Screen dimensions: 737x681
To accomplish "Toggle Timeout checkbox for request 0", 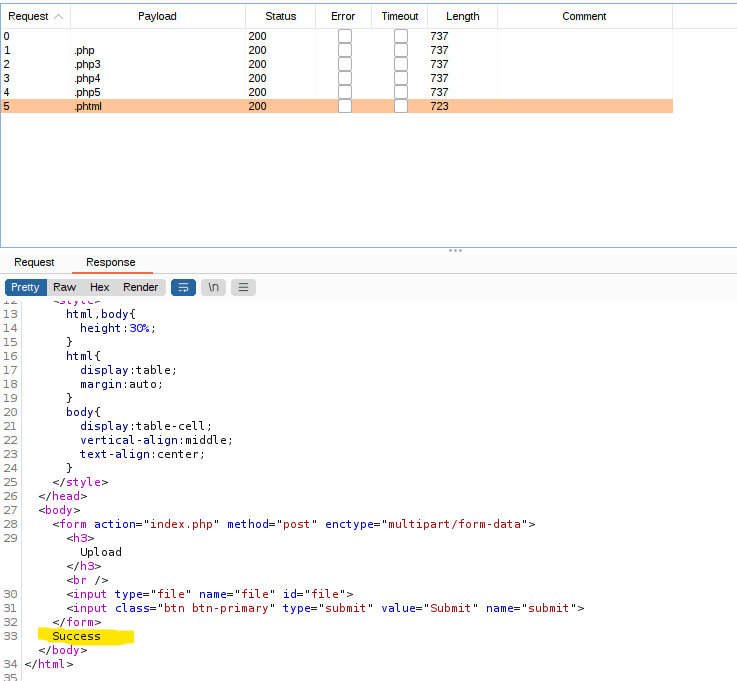I will tap(400, 36).
